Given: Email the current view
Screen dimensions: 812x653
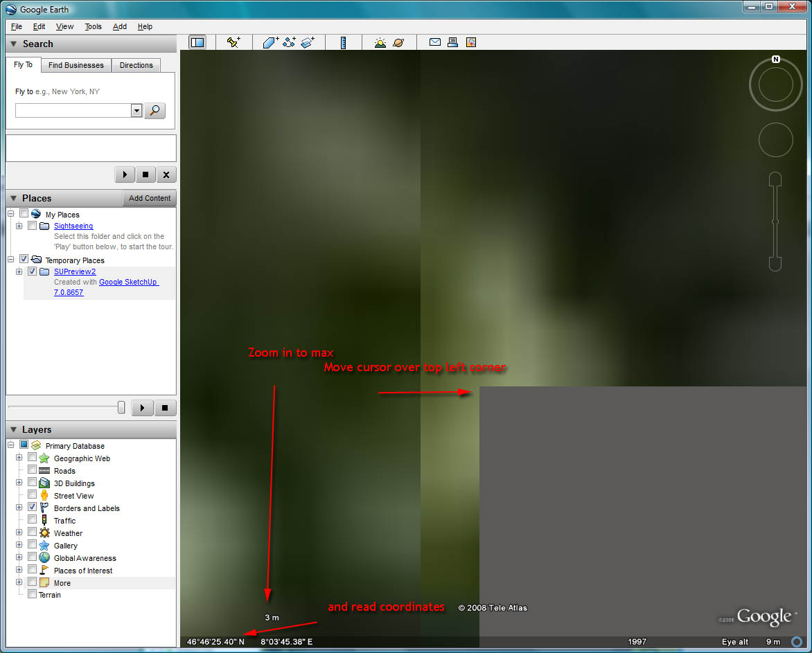Looking at the screenshot, I should pyautogui.click(x=435, y=42).
